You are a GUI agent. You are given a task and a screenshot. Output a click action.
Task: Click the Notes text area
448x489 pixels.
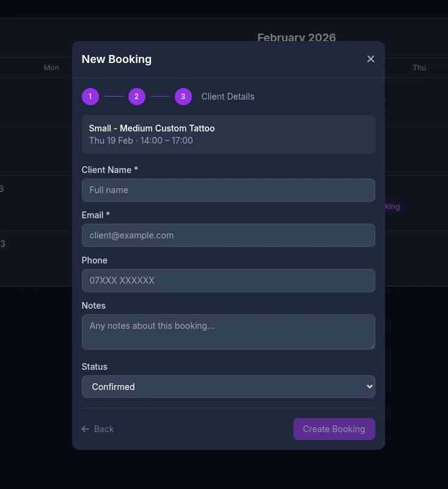pyautogui.click(x=228, y=331)
